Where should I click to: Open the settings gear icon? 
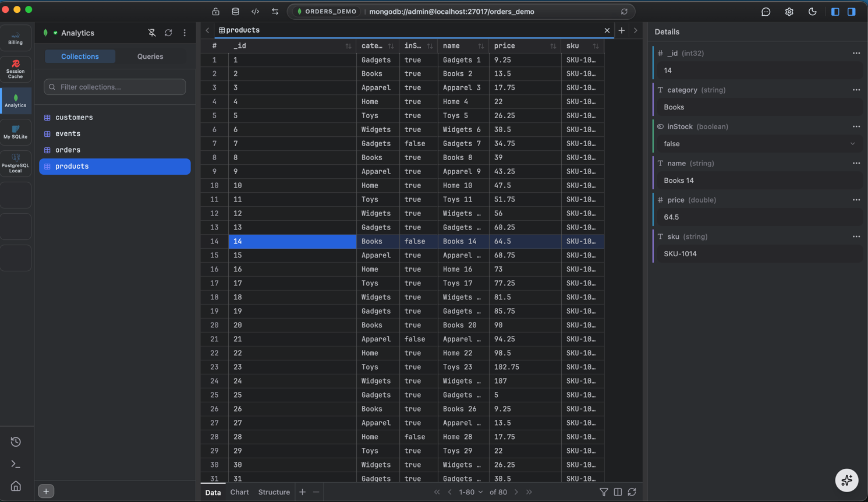coord(789,12)
